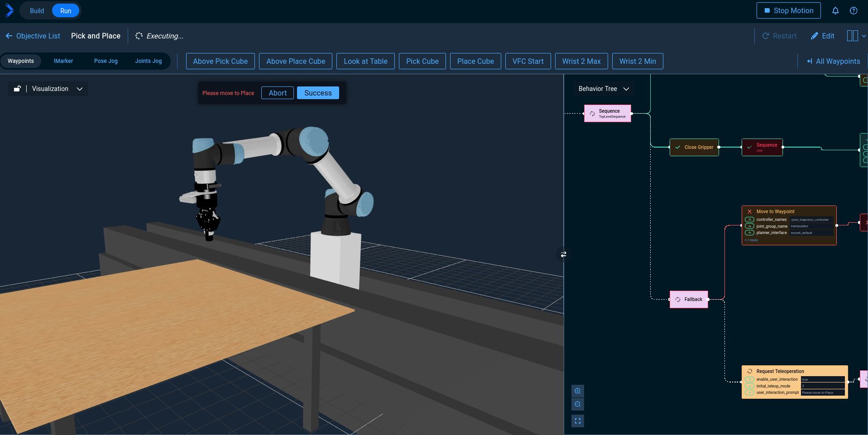Click the planner_interface value field
Screen dimensions: 868x435
point(811,233)
